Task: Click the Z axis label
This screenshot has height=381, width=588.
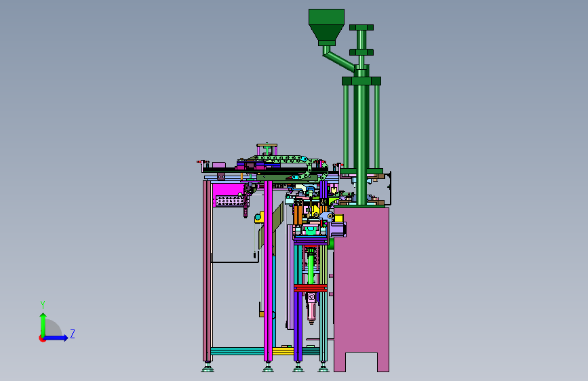Action: pos(73,334)
